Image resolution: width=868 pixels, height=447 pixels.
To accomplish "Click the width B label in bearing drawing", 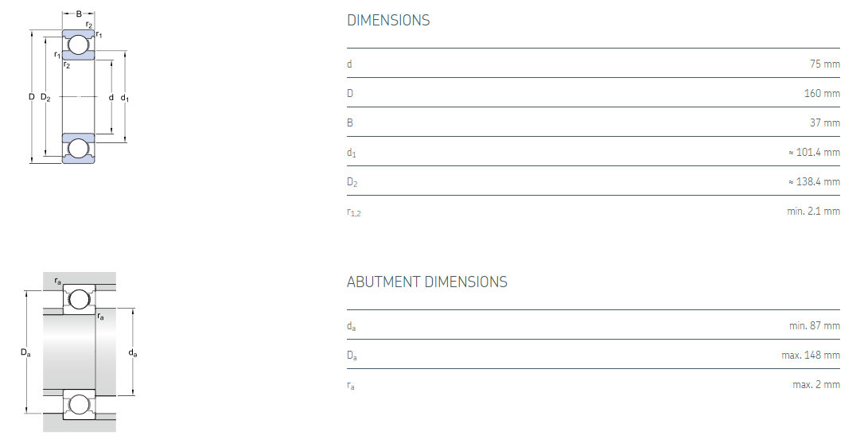I will (x=79, y=14).
